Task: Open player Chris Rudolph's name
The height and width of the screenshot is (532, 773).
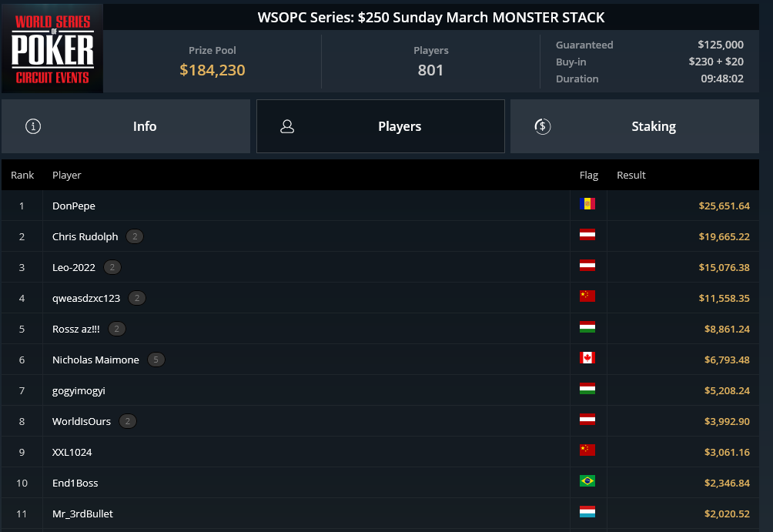Action: tap(85, 236)
